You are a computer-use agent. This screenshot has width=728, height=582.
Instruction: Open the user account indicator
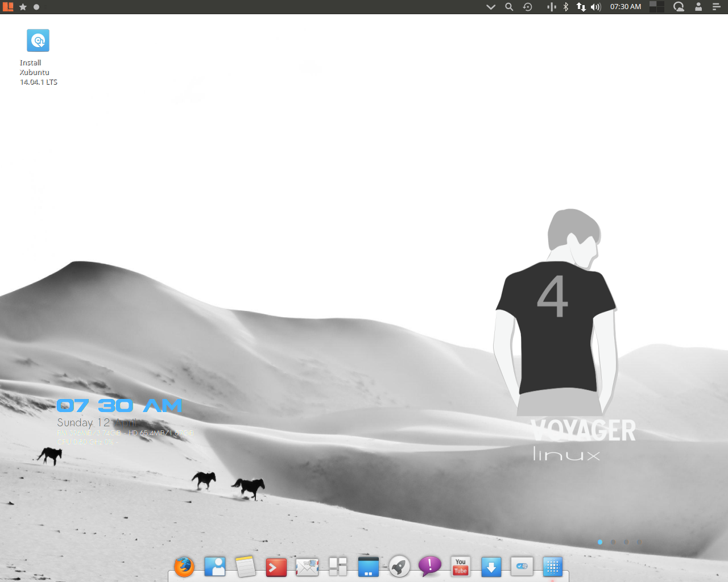point(698,7)
